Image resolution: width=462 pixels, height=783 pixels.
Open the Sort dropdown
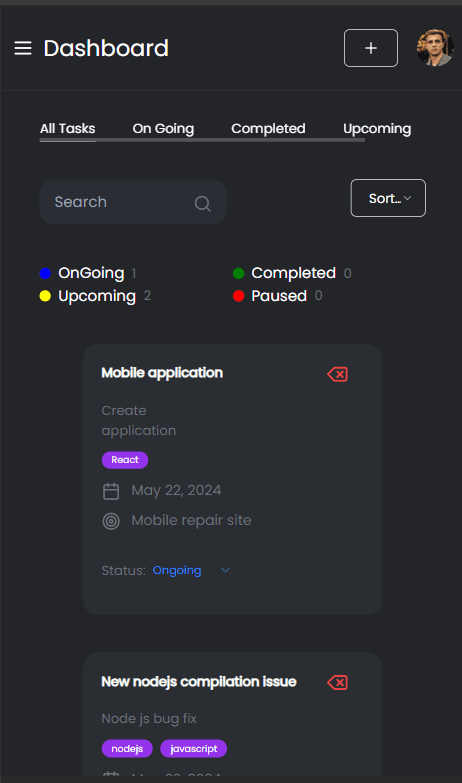(x=388, y=198)
